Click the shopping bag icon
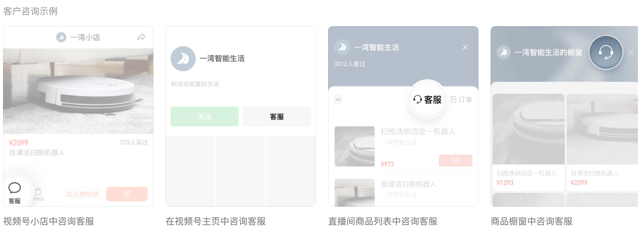 (x=38, y=192)
